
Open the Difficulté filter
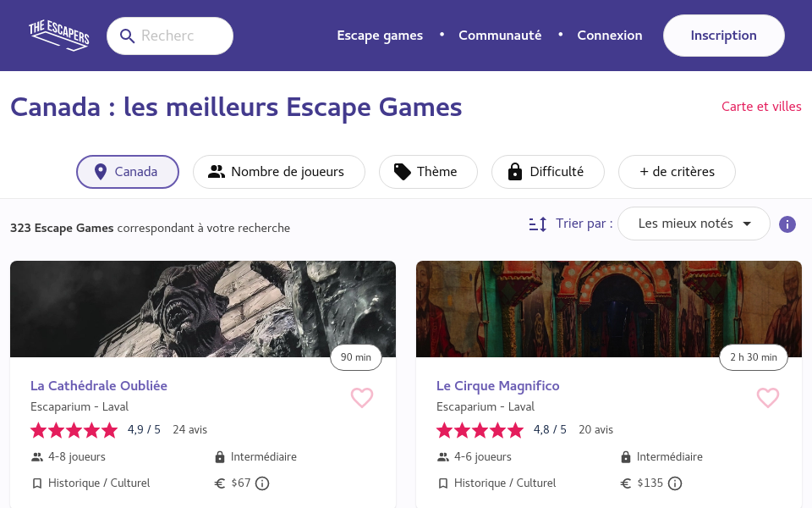pyautogui.click(x=547, y=172)
